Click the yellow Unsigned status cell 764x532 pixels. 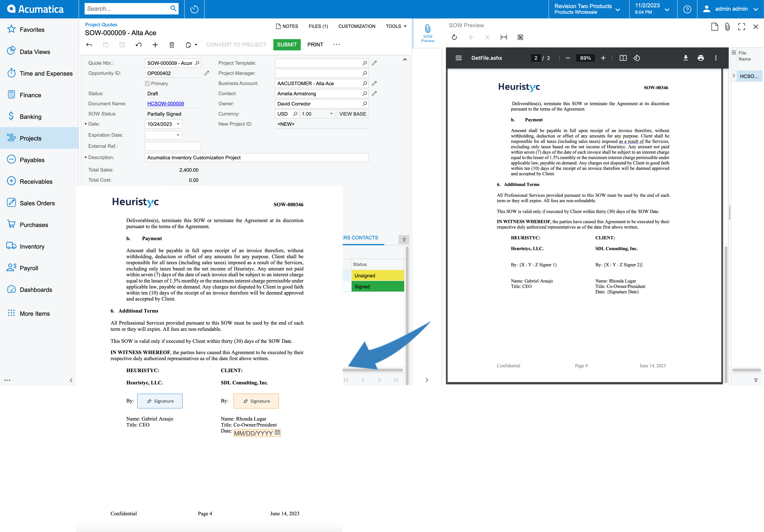[x=378, y=275]
